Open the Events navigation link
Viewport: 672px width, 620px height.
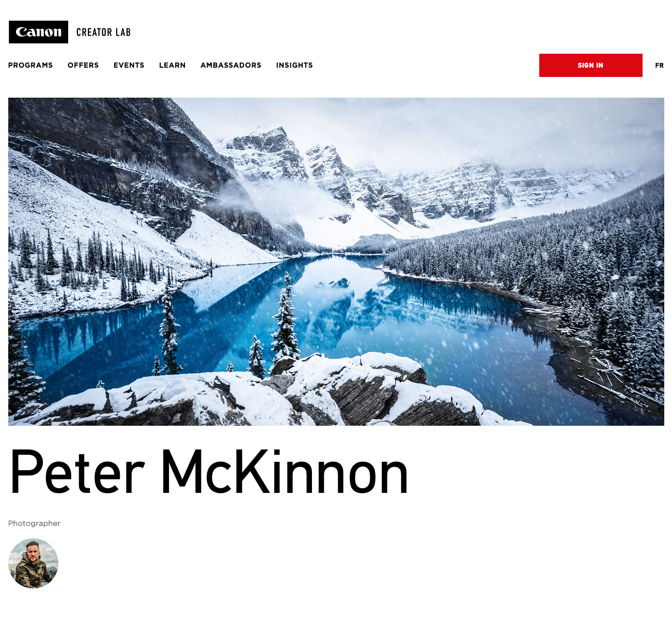129,65
